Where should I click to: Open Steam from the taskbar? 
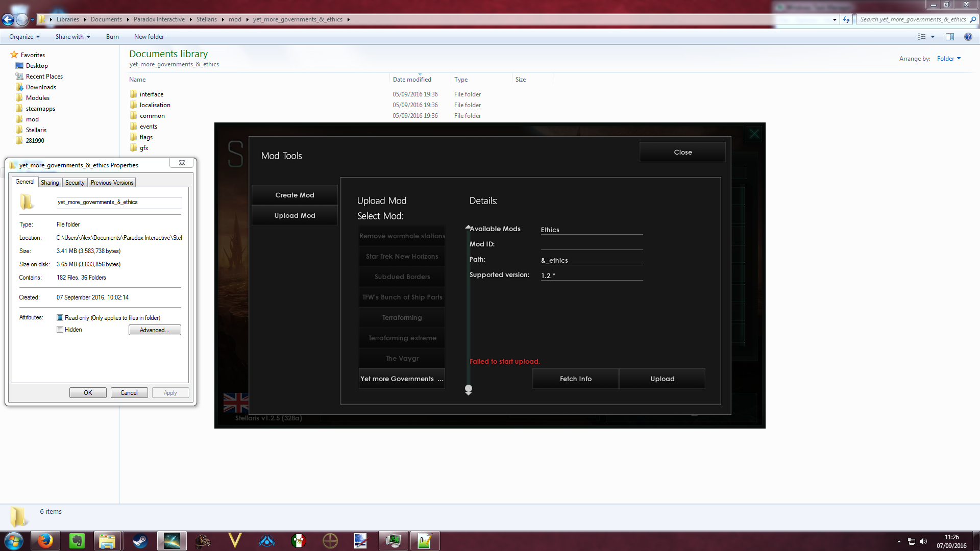pyautogui.click(x=140, y=541)
